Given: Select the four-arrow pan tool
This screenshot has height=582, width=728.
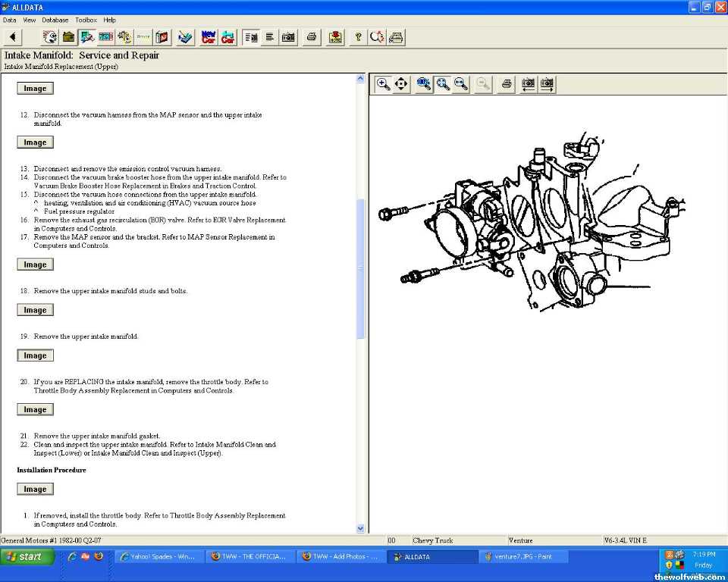Looking at the screenshot, I should (402, 84).
